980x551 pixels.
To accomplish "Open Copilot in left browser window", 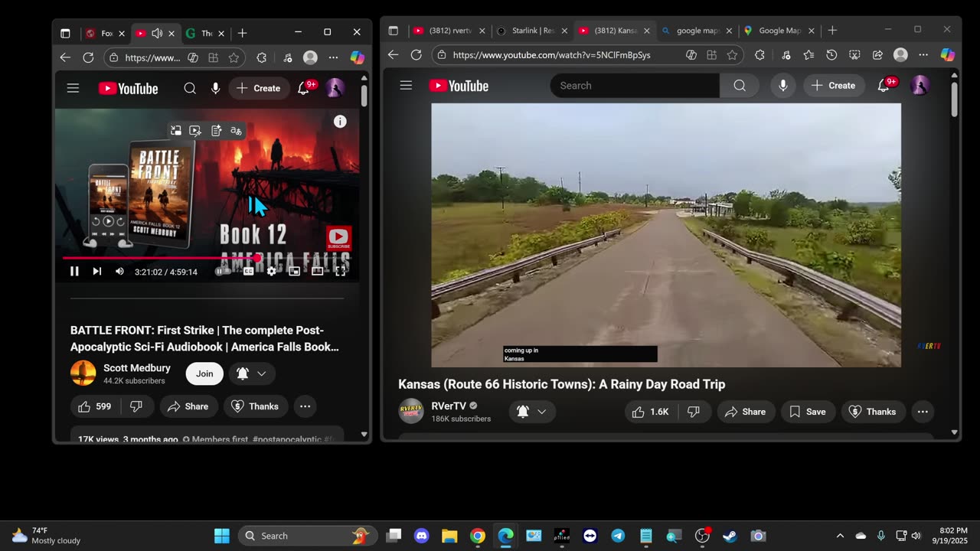I will (357, 57).
